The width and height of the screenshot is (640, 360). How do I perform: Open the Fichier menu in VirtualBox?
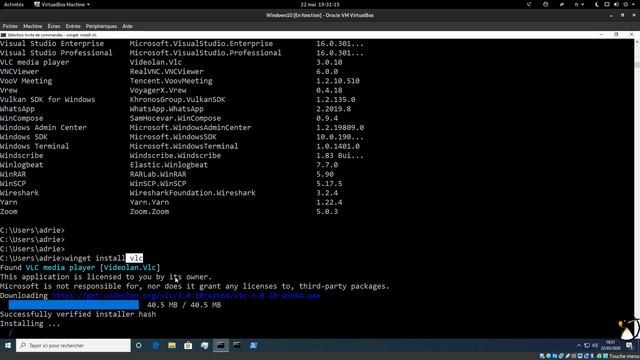pyautogui.click(x=10, y=26)
